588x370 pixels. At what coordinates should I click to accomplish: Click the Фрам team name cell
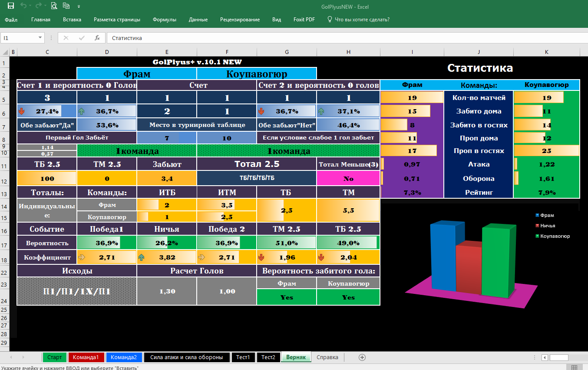(x=137, y=73)
